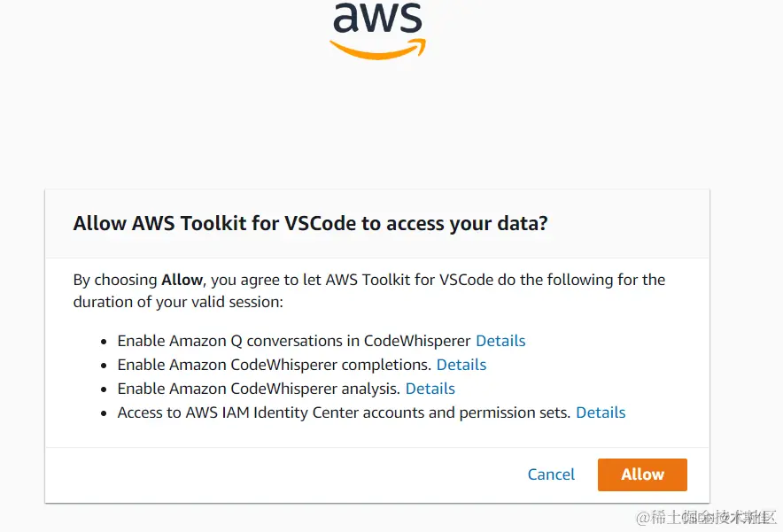View Details for CodeWhisperer analysis
Screen dimensions: 783x532
click(430, 389)
